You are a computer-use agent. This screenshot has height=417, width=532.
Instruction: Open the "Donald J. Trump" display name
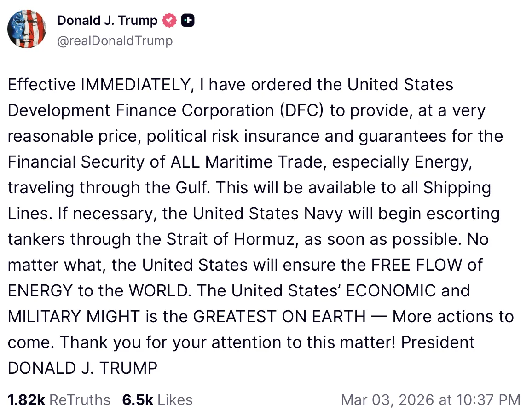click(107, 20)
